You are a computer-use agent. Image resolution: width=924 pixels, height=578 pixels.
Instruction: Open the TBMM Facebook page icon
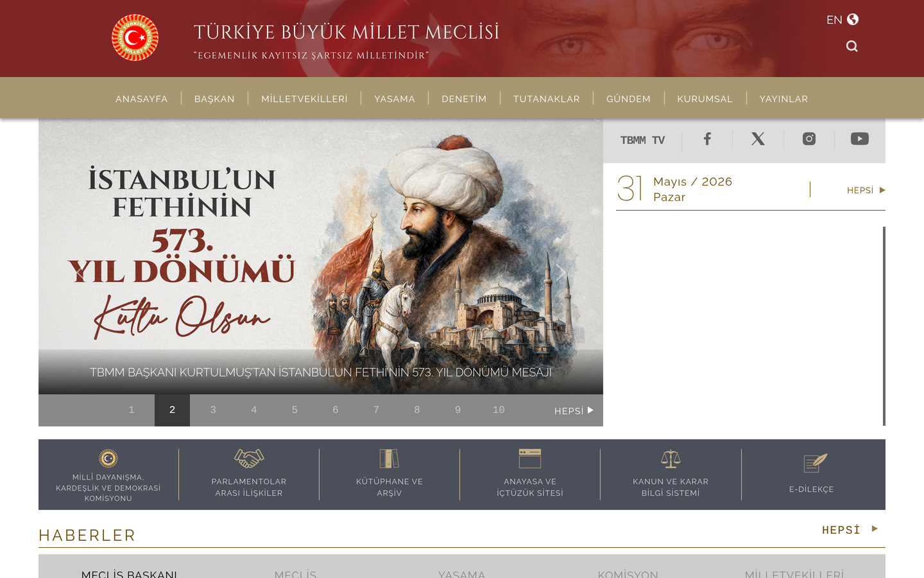(x=707, y=139)
